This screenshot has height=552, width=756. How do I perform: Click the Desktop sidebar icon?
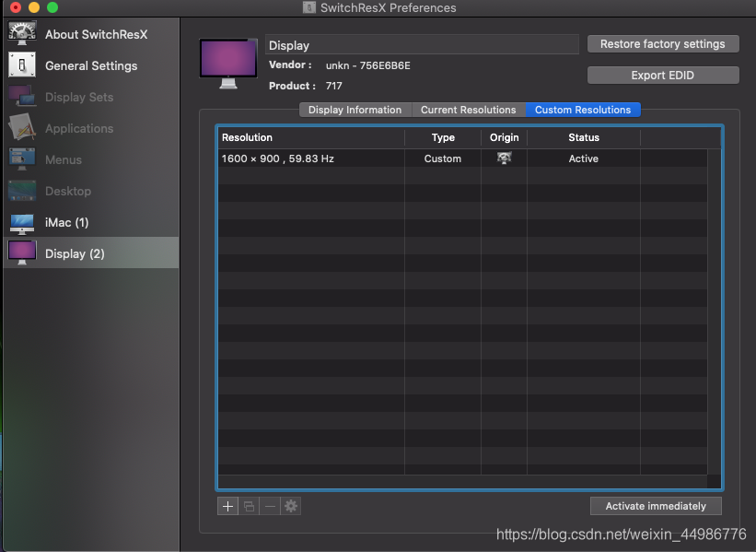point(22,191)
